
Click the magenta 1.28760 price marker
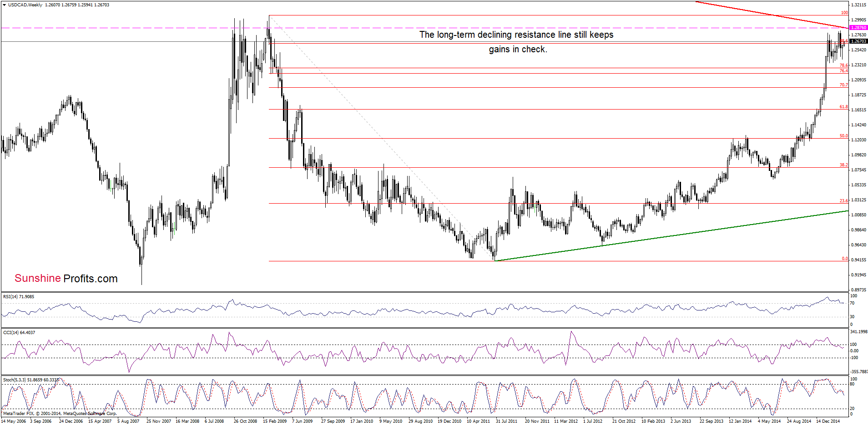coord(858,28)
